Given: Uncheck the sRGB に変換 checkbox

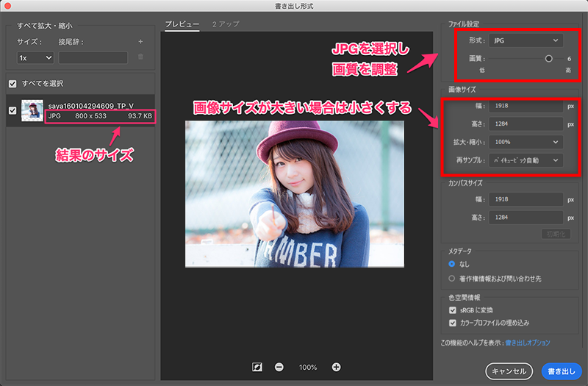Looking at the screenshot, I should (x=453, y=310).
